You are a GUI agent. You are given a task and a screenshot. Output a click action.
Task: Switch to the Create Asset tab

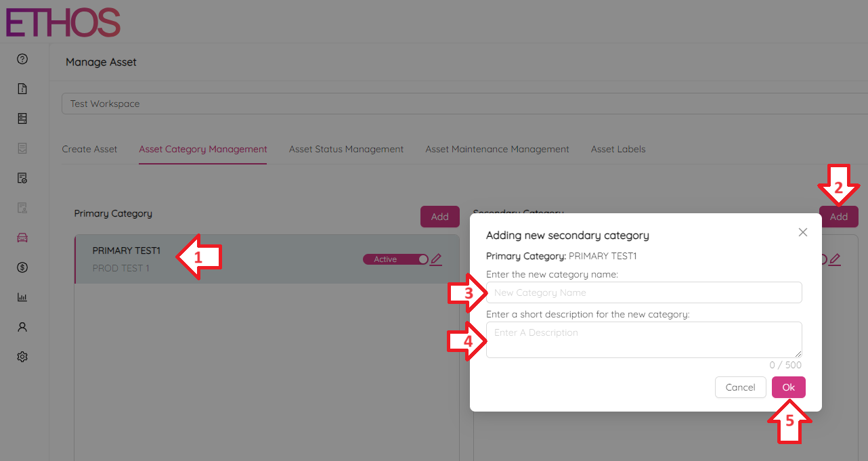[89, 149]
